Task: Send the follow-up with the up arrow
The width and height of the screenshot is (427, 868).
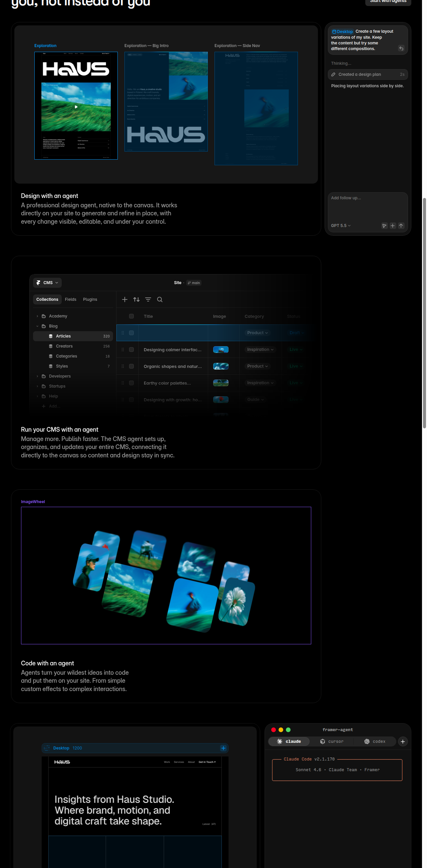Action: point(401,226)
